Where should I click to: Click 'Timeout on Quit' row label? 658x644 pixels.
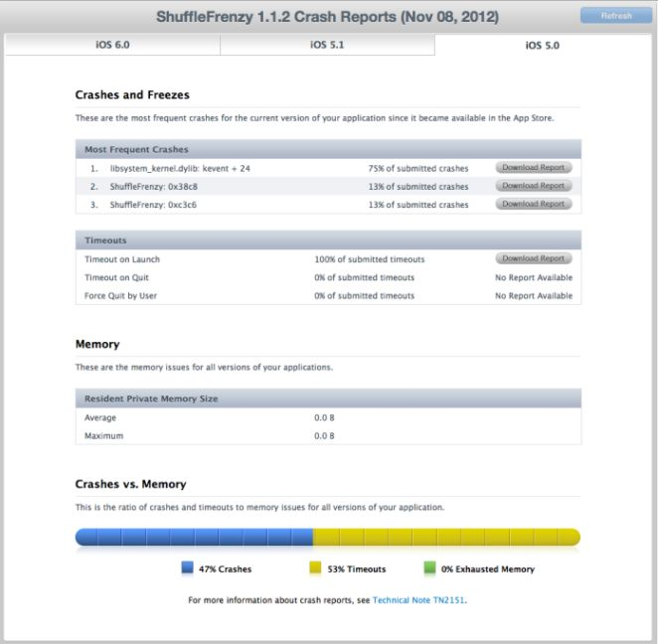pos(116,277)
